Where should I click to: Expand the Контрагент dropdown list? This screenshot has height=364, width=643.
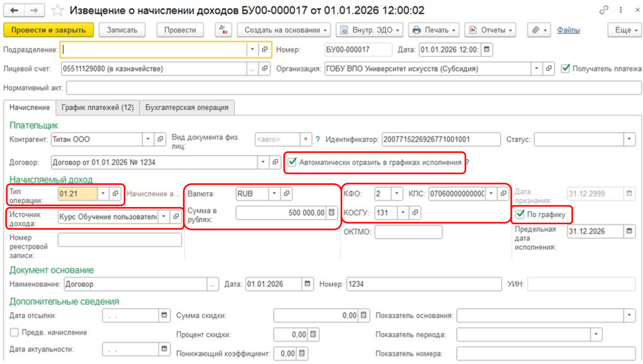pyautogui.click(x=148, y=139)
